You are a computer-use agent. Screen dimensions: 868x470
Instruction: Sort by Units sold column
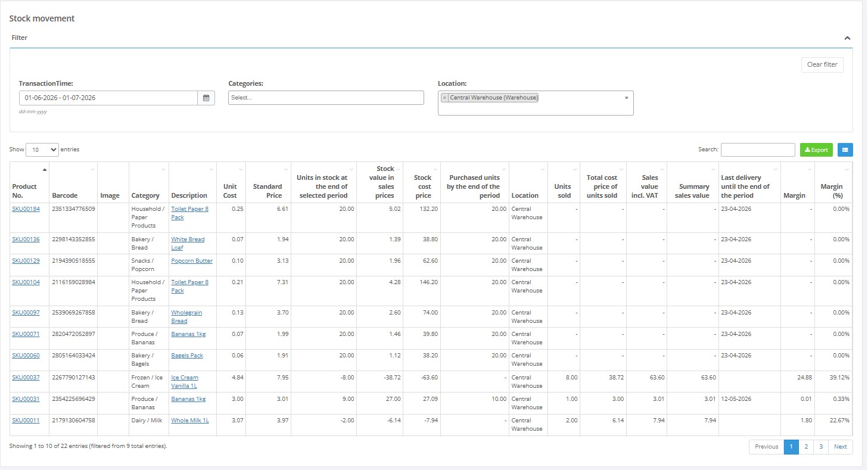tap(564, 182)
